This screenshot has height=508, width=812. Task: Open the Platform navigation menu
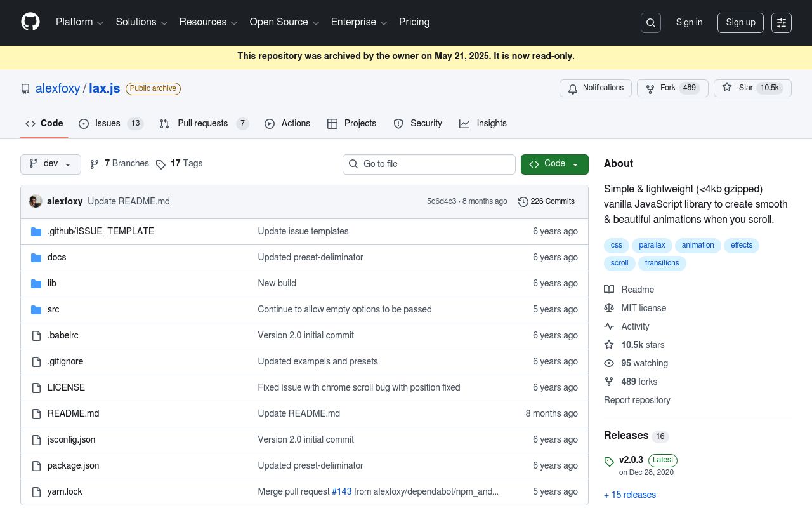(x=79, y=22)
